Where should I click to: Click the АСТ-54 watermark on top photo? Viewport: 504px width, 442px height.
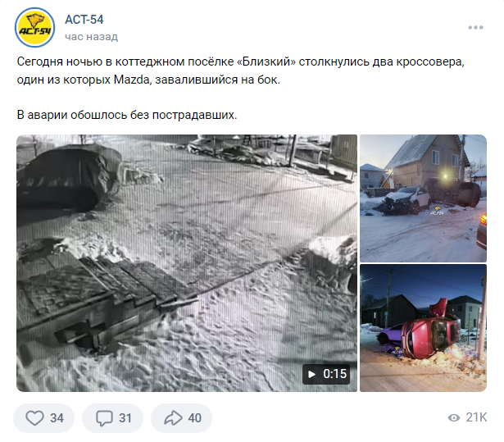click(x=437, y=211)
